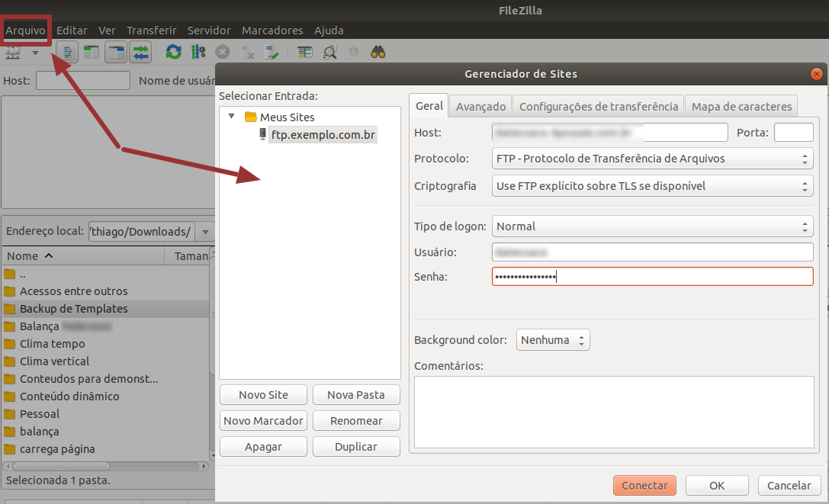Collapse the Meus Sites tree node
The height and width of the screenshot is (504, 829).
[231, 116]
